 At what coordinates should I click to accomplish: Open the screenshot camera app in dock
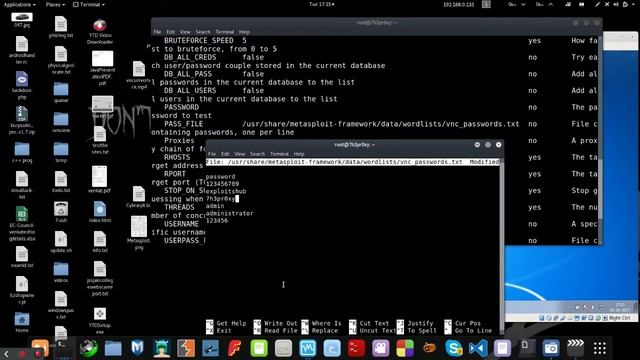click(551, 348)
